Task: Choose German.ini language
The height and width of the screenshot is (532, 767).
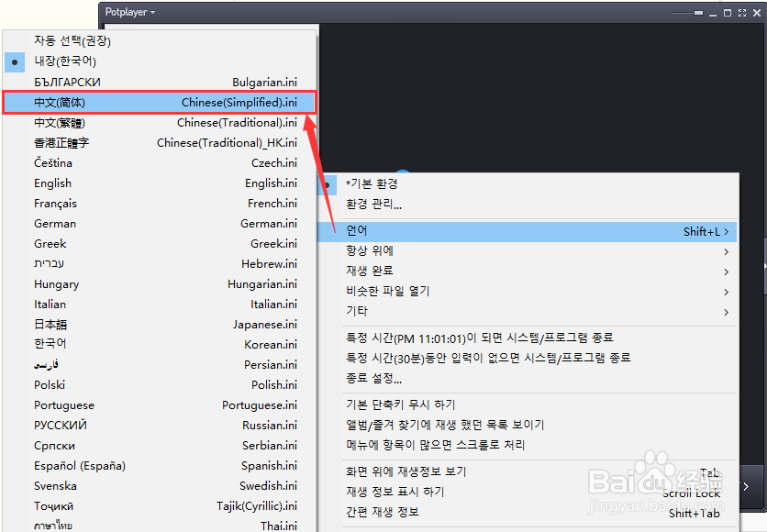Action: point(160,224)
